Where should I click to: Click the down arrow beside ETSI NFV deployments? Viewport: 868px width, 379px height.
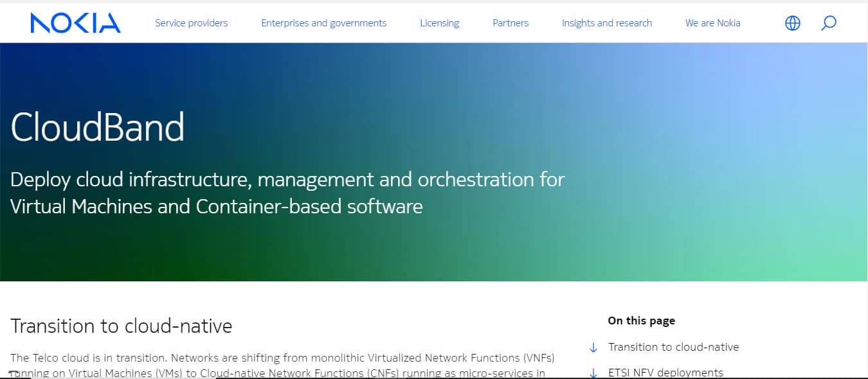593,371
